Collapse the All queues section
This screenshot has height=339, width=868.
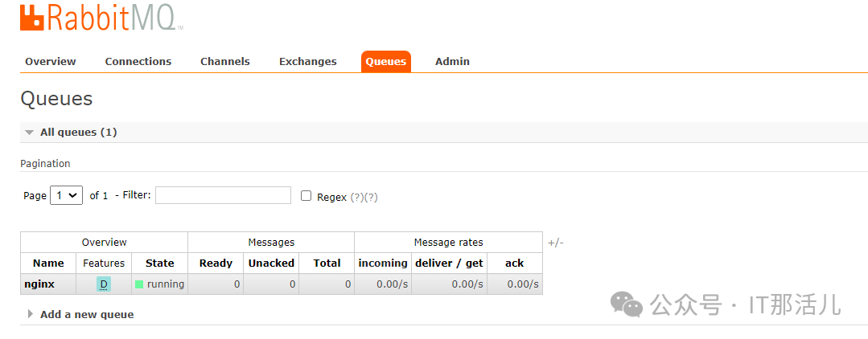click(30, 132)
